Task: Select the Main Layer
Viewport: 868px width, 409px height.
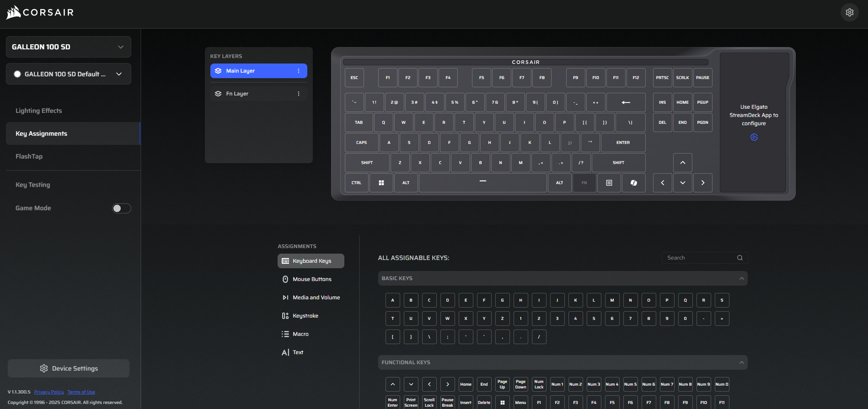Action: coord(259,71)
